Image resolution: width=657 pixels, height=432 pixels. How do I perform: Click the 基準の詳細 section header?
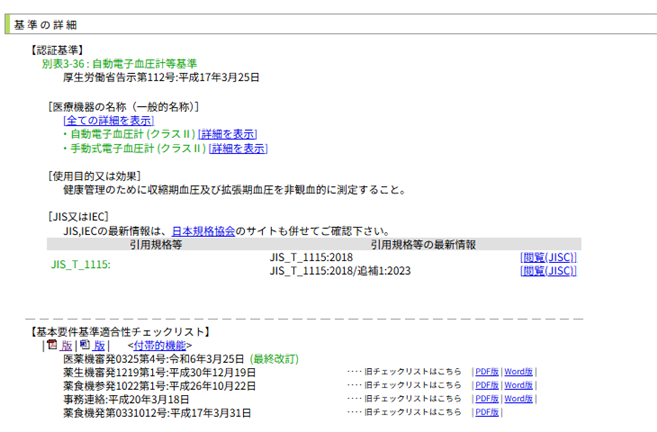(45, 25)
